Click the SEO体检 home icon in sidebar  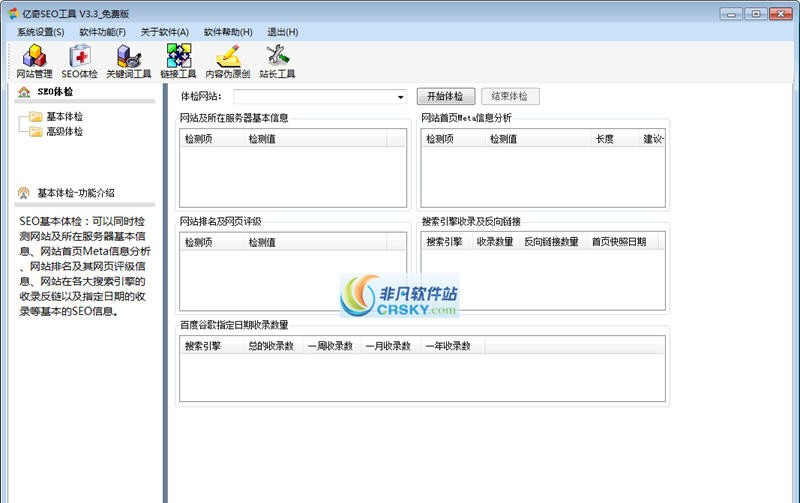click(24, 92)
